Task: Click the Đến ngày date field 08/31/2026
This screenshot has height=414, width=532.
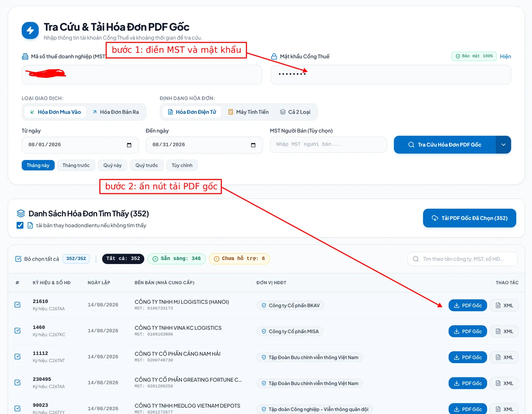Action: click(x=204, y=145)
